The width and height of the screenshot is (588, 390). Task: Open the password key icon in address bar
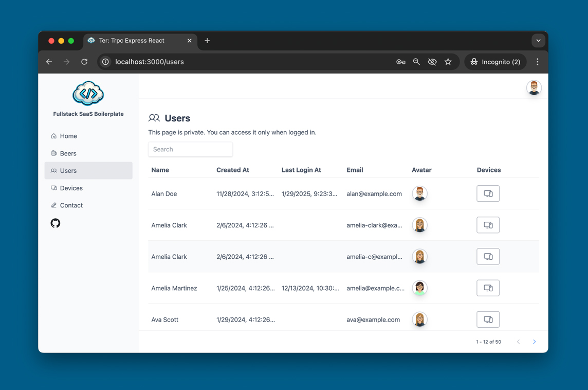click(x=400, y=62)
